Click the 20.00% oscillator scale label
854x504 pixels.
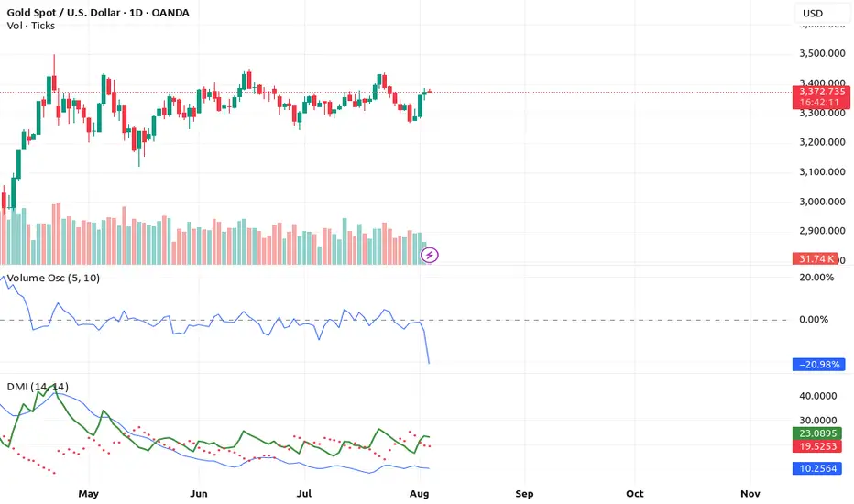[x=816, y=278]
